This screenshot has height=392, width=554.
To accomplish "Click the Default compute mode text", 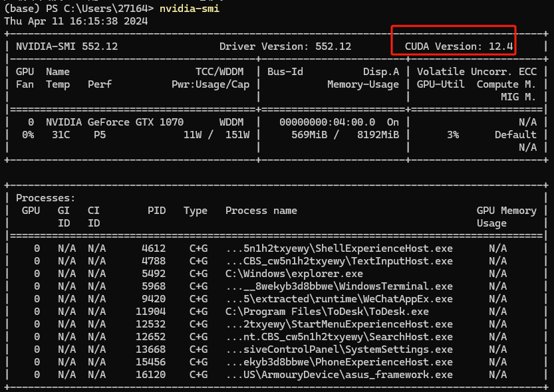I will click(x=515, y=135).
